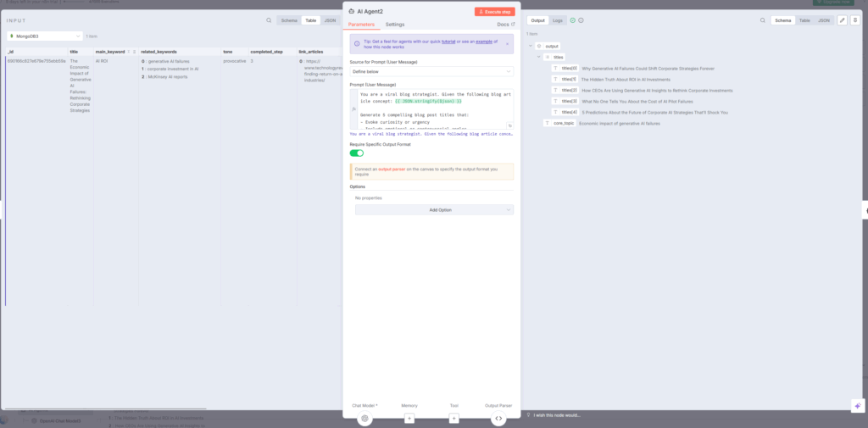Click the edit output pencil icon
868x428 pixels.
coord(842,20)
